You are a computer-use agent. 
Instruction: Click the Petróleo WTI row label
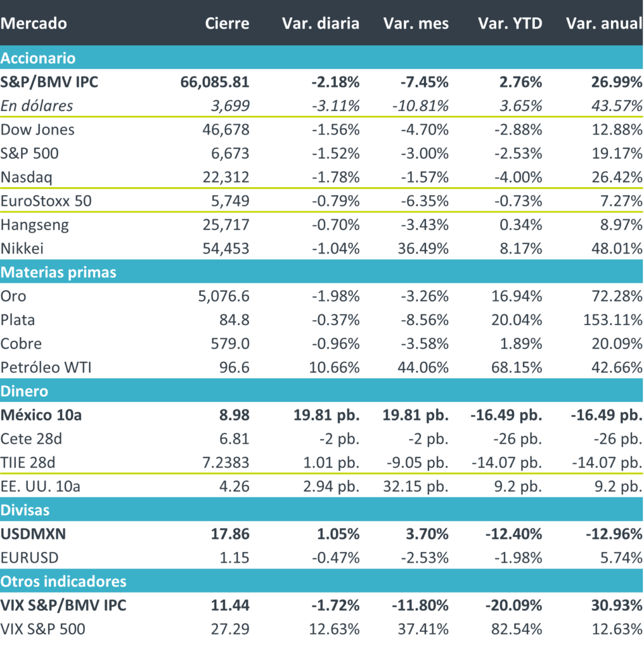[x=46, y=368]
